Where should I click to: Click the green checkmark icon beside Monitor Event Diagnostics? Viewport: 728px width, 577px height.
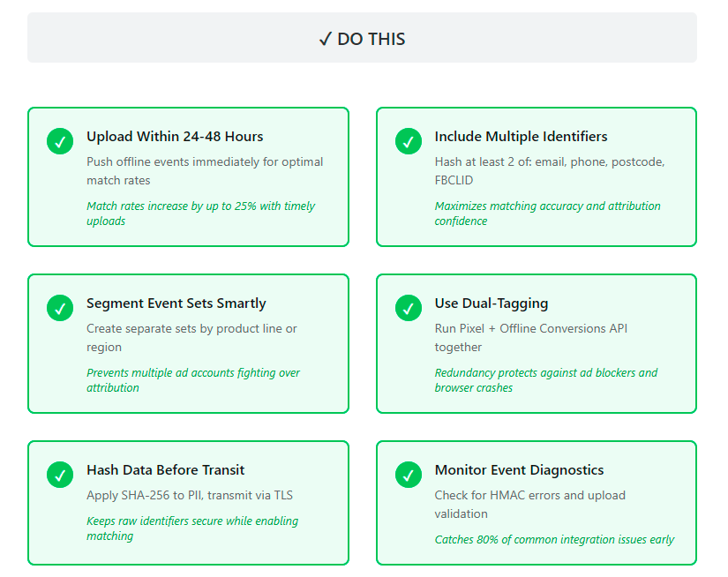click(x=408, y=475)
